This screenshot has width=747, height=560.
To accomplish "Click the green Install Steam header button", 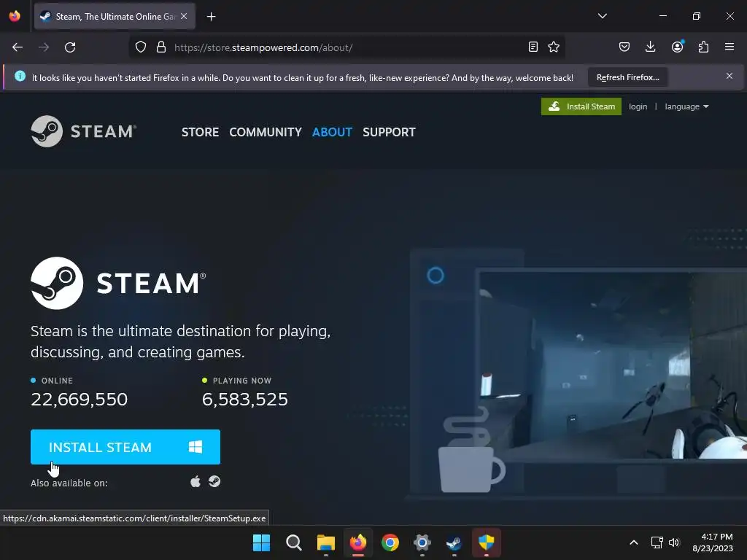I will [581, 106].
